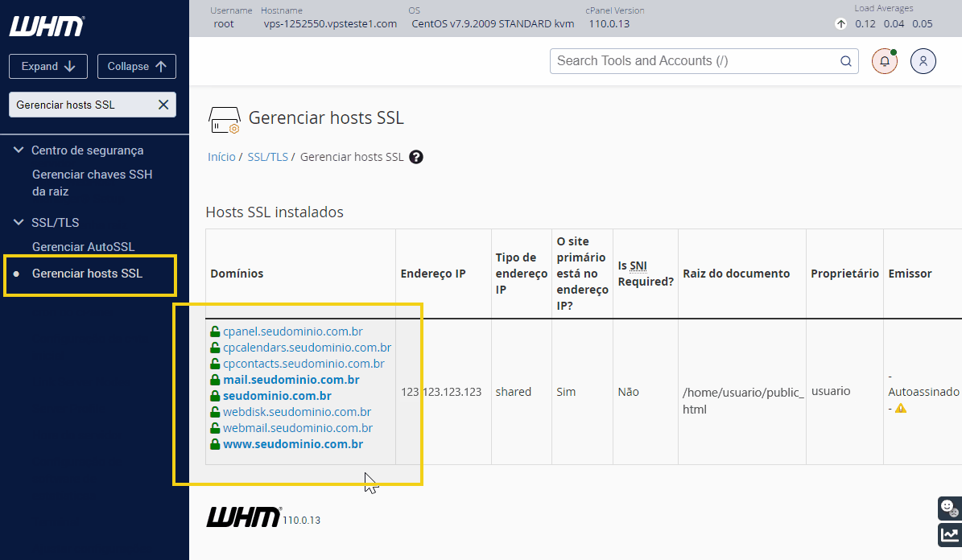Collapse the Centro de segurança section

click(x=19, y=150)
